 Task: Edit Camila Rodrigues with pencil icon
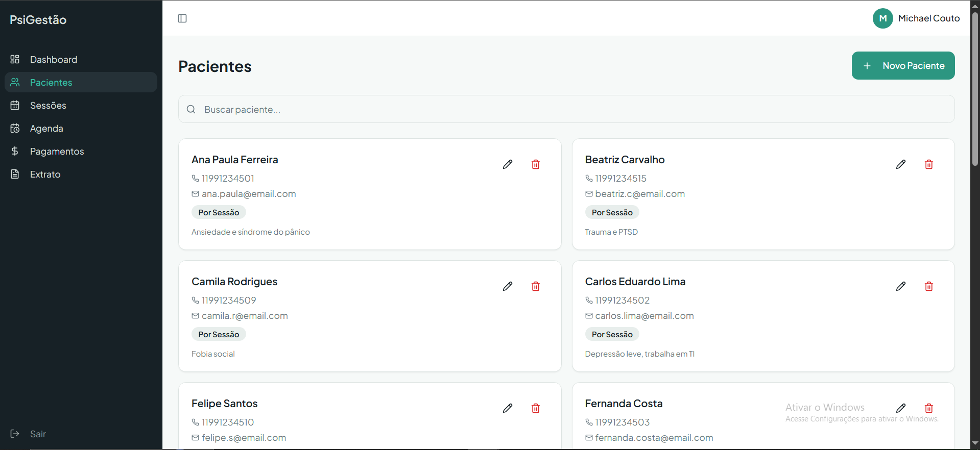(x=507, y=286)
